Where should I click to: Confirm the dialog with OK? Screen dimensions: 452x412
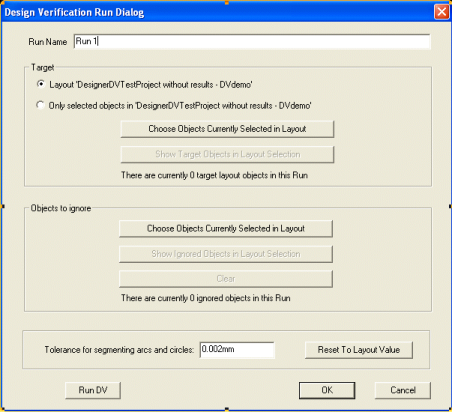point(327,390)
